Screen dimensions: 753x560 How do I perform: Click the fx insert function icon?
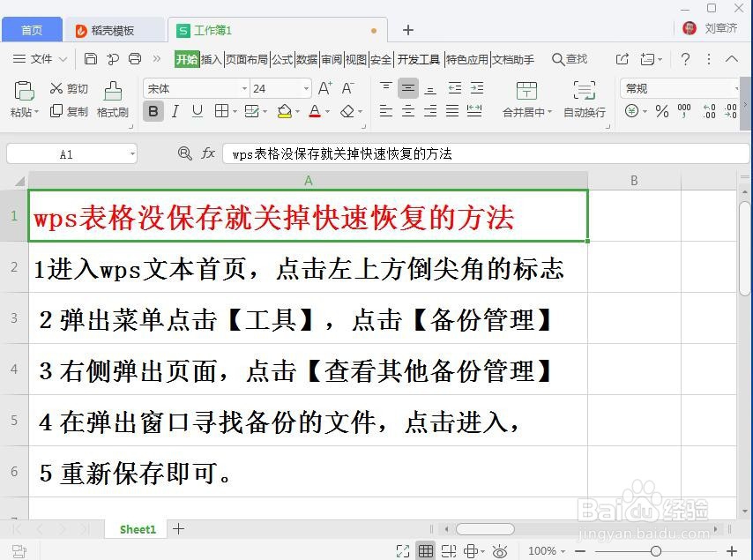click(208, 153)
